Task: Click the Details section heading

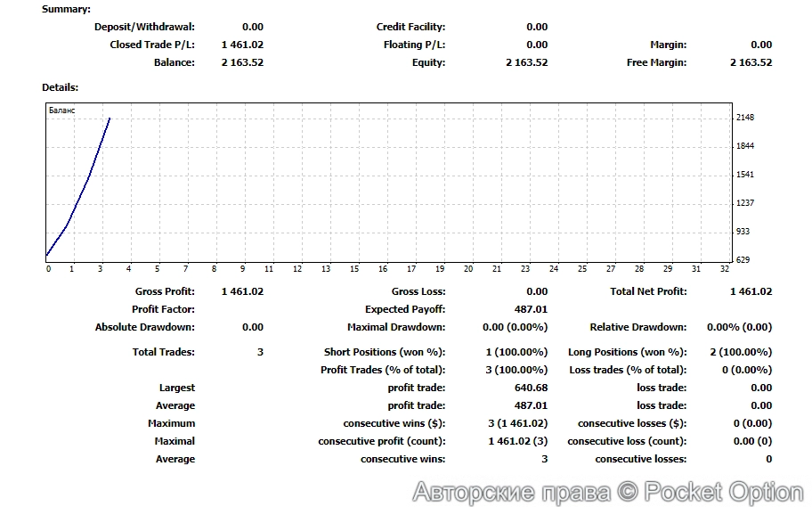Action: [x=61, y=87]
